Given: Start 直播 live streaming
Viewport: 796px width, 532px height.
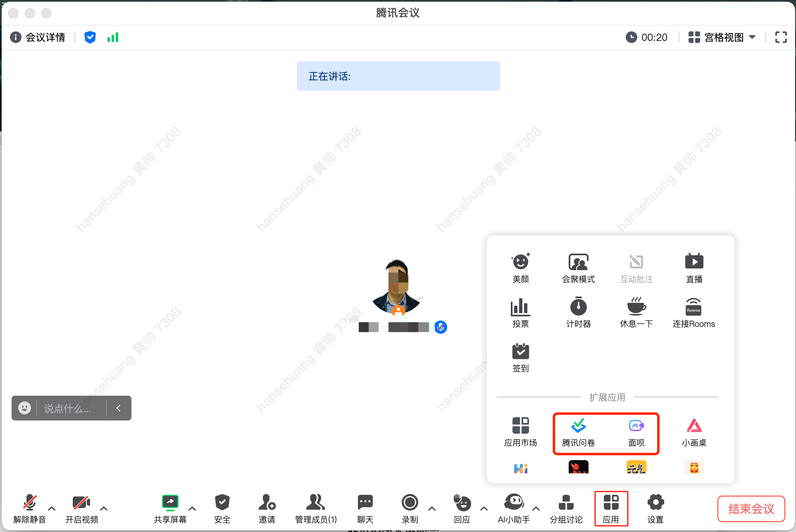Looking at the screenshot, I should 694,268.
